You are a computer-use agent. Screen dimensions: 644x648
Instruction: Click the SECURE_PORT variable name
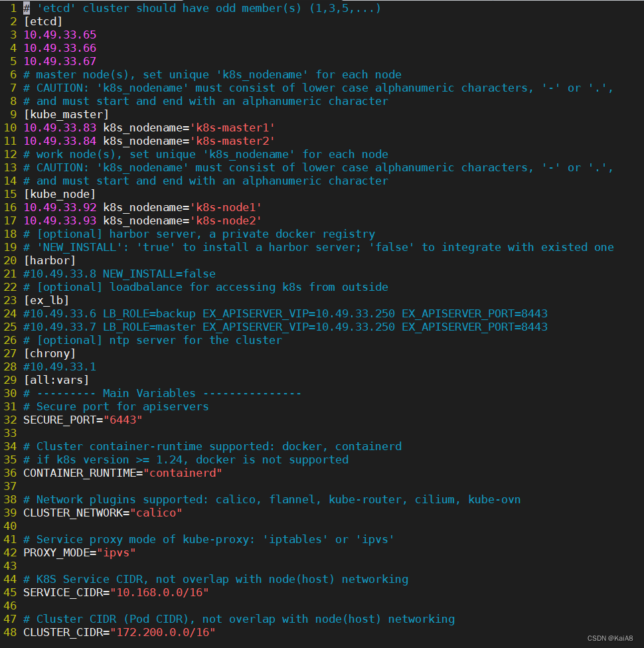click(x=60, y=420)
